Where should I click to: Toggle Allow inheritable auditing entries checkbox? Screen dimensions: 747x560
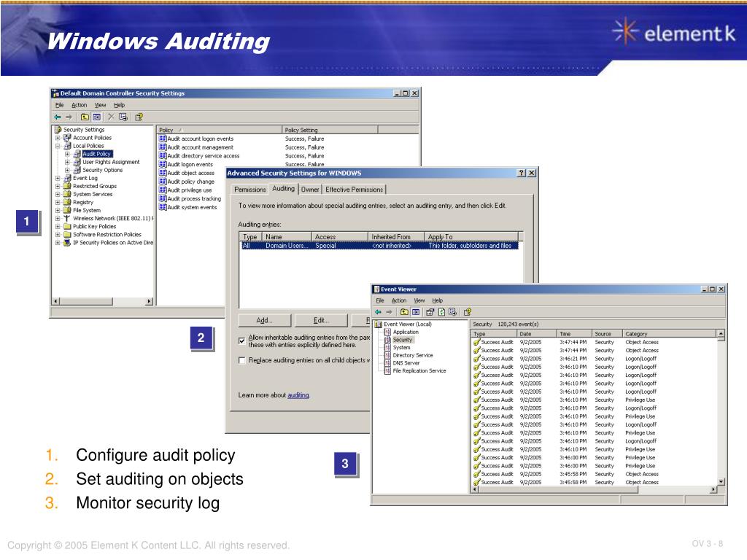(x=241, y=341)
